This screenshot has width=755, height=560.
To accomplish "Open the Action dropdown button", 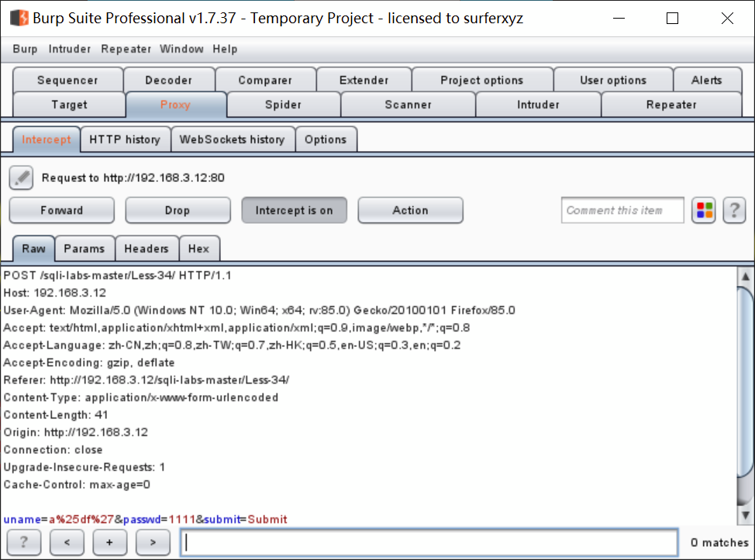I will (x=410, y=210).
